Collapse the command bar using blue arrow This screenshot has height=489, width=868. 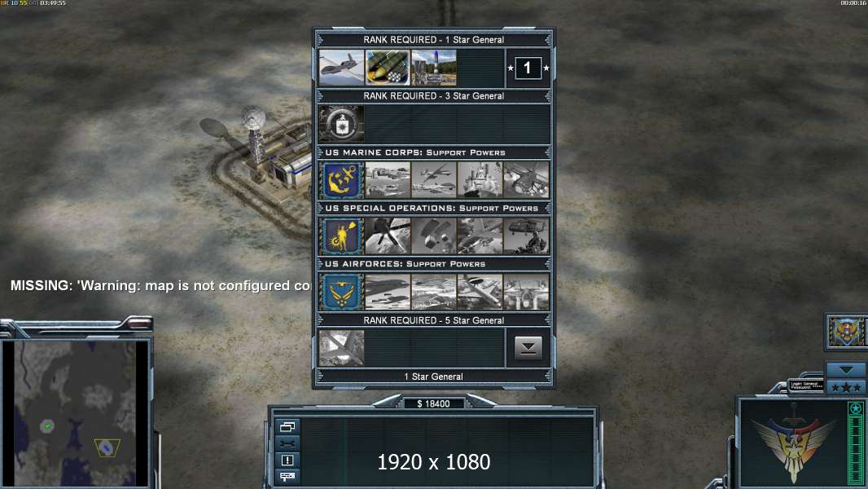[846, 370]
